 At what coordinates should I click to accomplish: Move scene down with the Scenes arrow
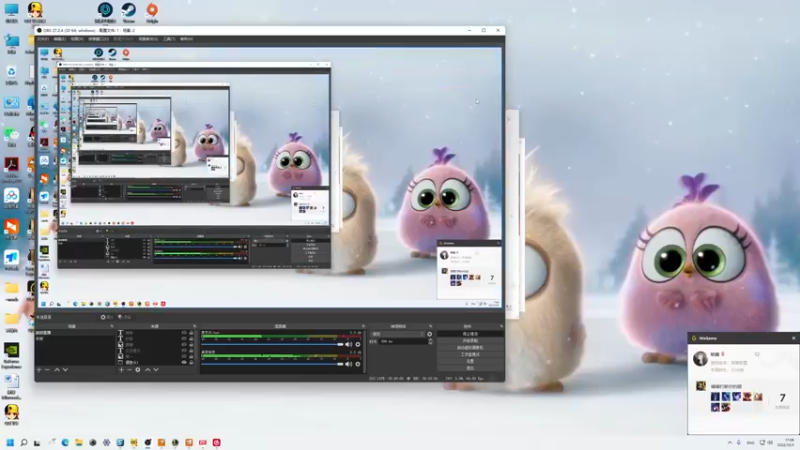65,369
